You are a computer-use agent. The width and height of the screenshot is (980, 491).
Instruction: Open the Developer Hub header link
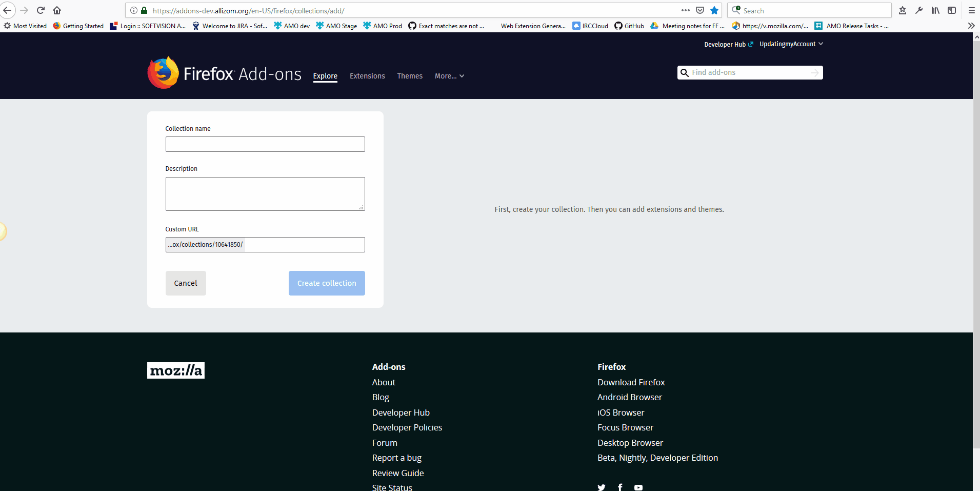[x=729, y=45]
